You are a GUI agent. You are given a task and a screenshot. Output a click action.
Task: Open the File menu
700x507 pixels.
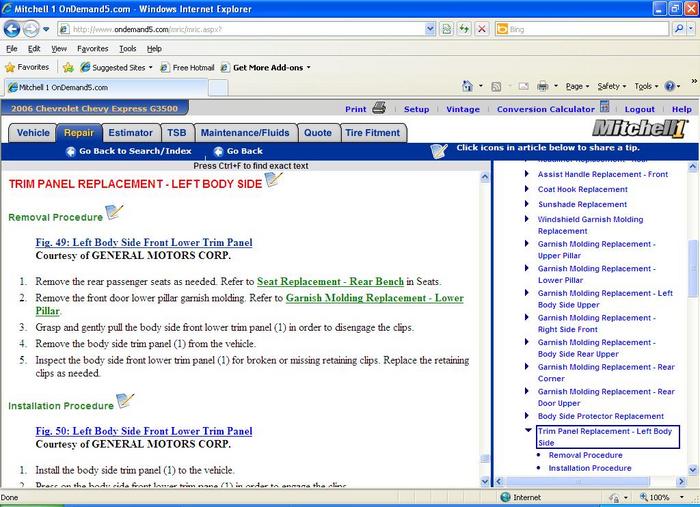(x=12, y=49)
